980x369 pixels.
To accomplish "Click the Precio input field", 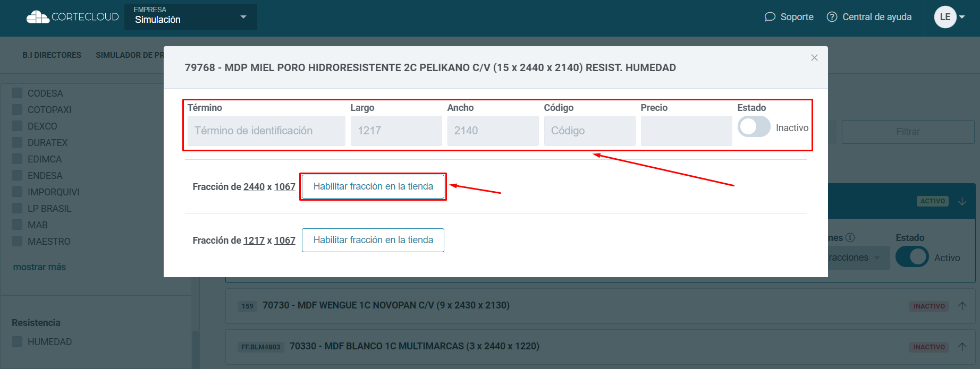I will point(687,131).
